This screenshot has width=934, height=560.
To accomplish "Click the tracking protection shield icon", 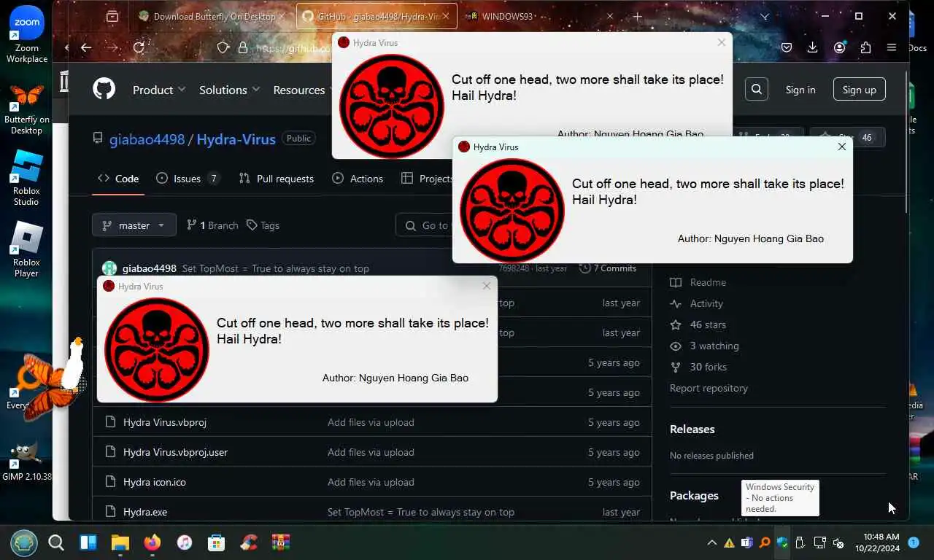I will pyautogui.click(x=223, y=47).
